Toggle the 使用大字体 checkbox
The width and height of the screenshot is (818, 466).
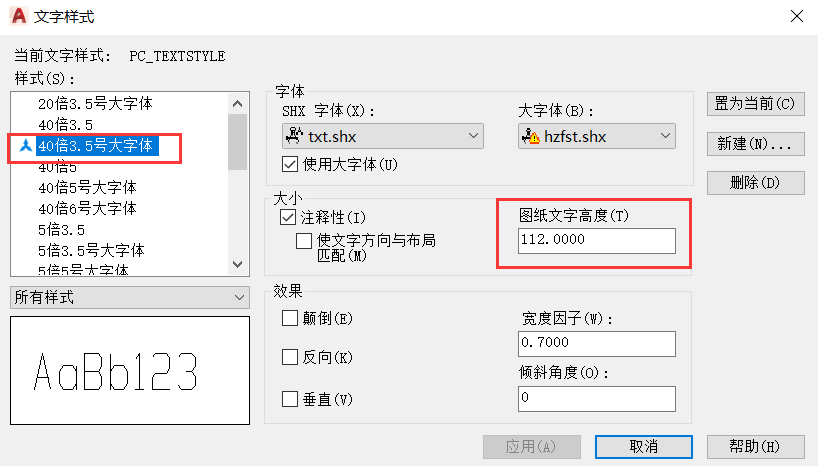coord(290,164)
